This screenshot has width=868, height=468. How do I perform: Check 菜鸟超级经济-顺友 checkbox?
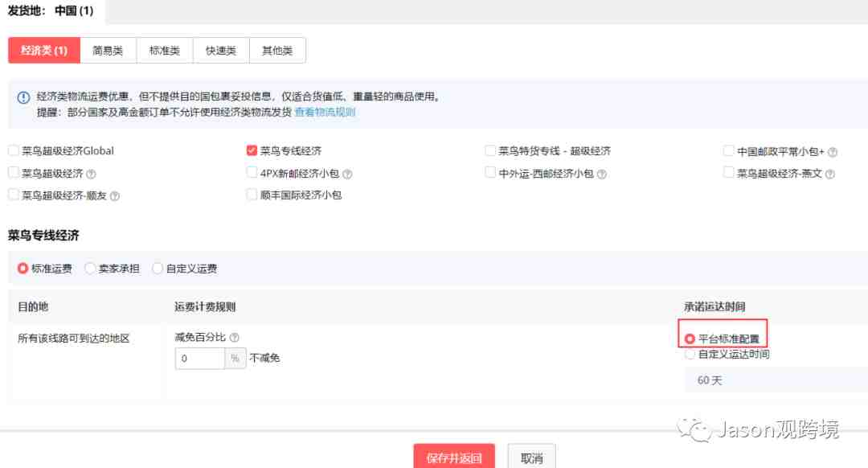(14, 195)
